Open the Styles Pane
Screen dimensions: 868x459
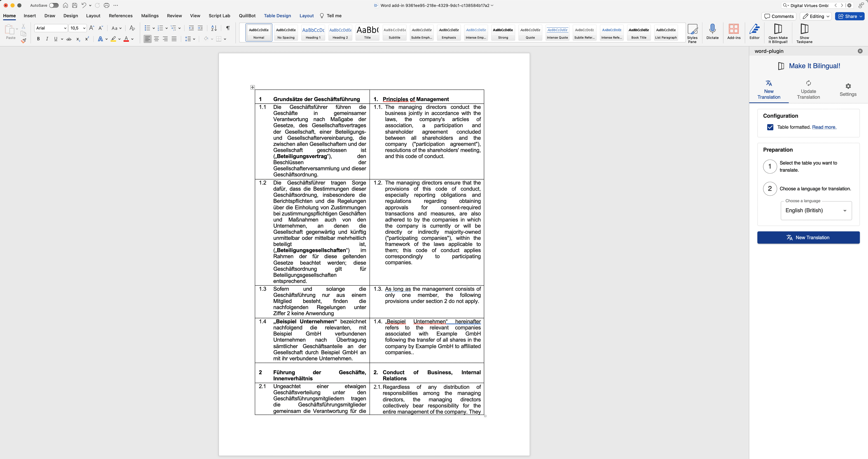point(693,33)
